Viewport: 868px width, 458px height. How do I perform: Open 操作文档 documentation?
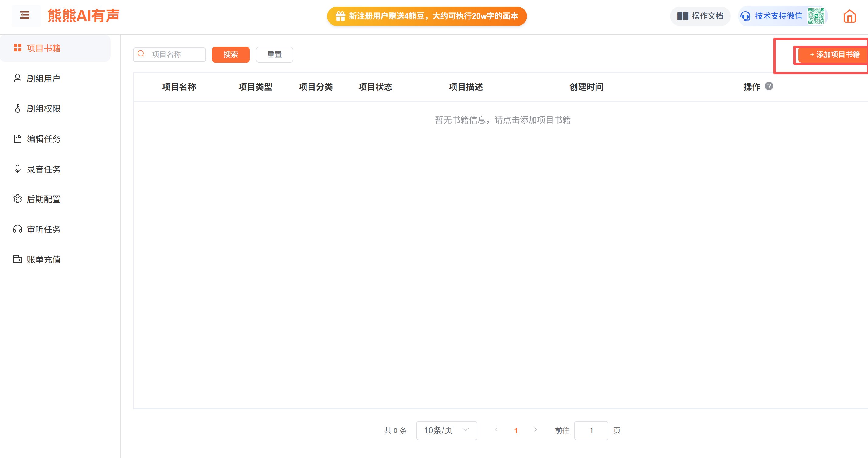[x=700, y=16]
